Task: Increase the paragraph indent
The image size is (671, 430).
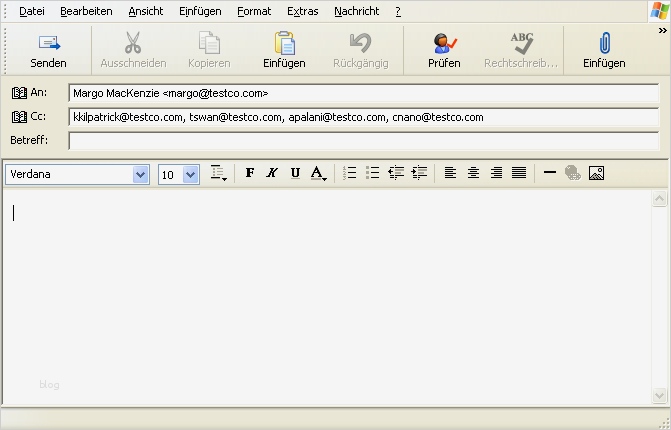Action: 419,173
